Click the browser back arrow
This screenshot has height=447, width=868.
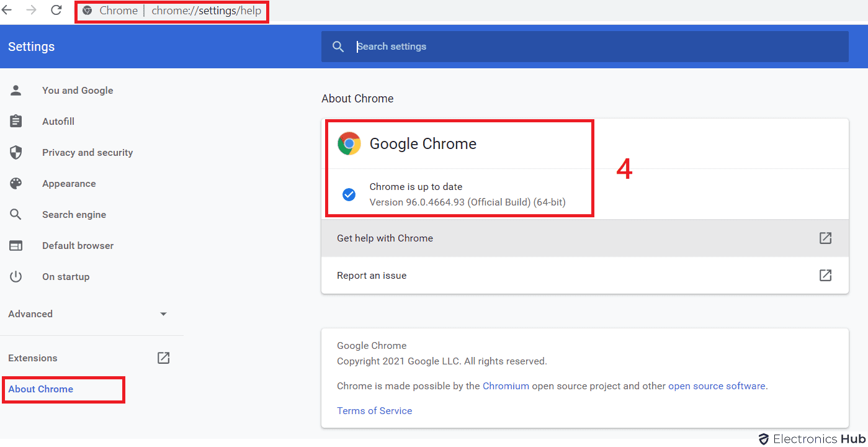coord(7,10)
